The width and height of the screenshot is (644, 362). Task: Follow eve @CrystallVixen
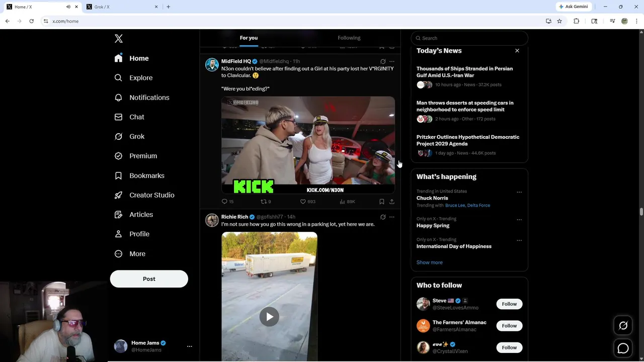point(509,347)
